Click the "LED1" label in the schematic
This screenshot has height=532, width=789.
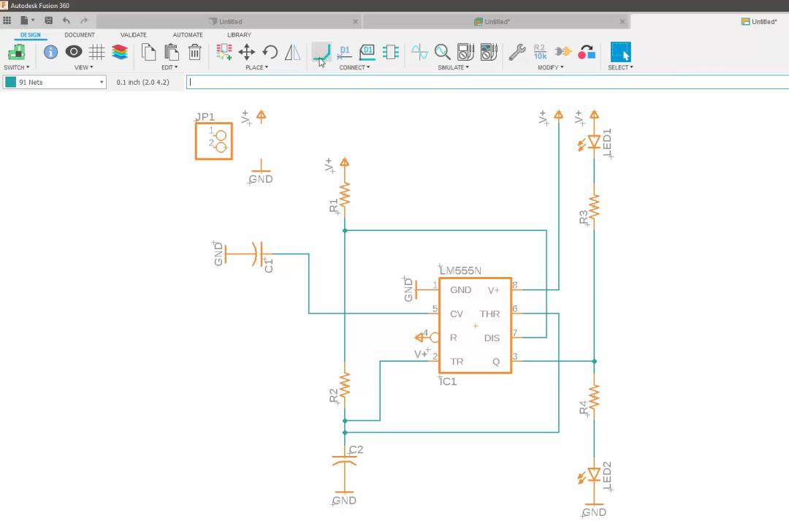[607, 142]
